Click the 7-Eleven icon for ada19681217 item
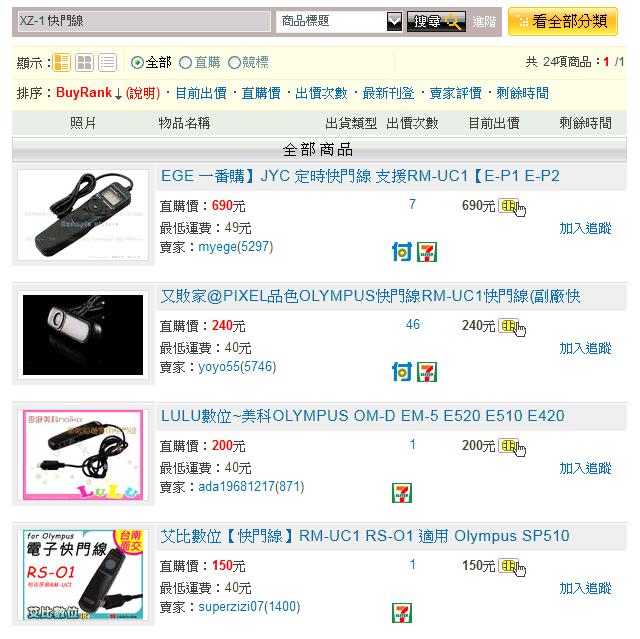 pos(402,493)
